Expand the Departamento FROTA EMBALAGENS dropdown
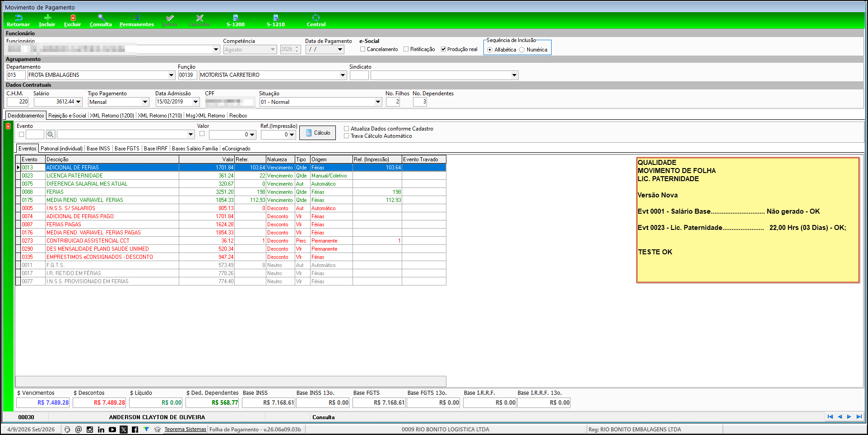The height and width of the screenshot is (435, 868). (171, 75)
